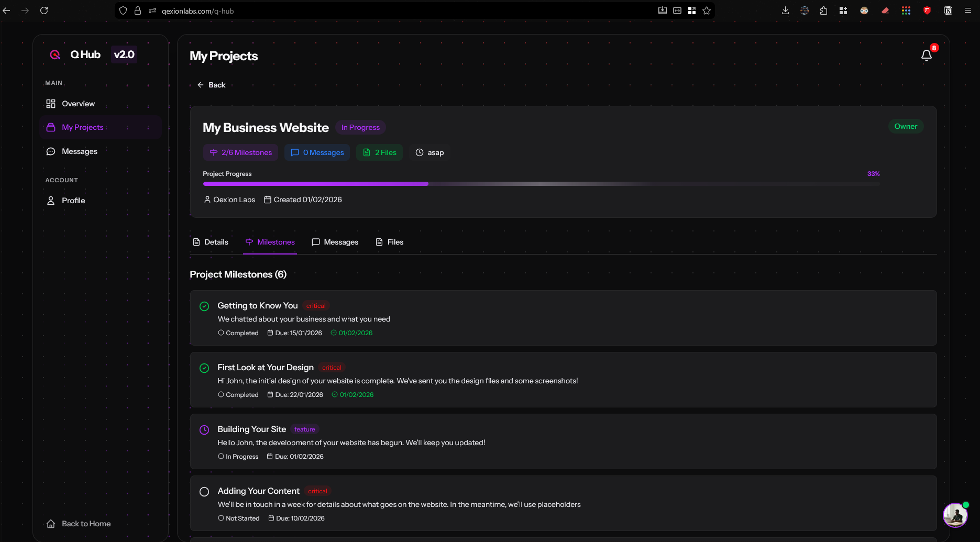Open the Google apps grid menu

click(x=906, y=10)
